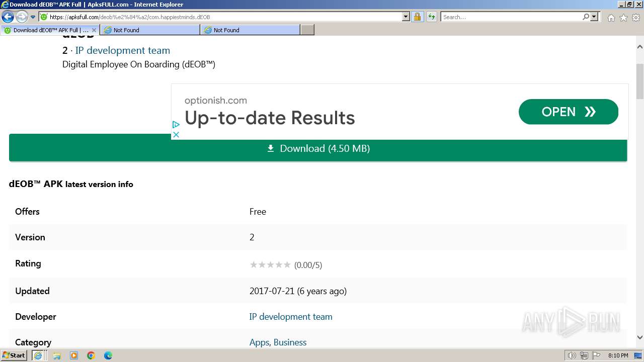The height and width of the screenshot is (362, 644).
Task: Open Favorites star icon
Action: pos(623,18)
